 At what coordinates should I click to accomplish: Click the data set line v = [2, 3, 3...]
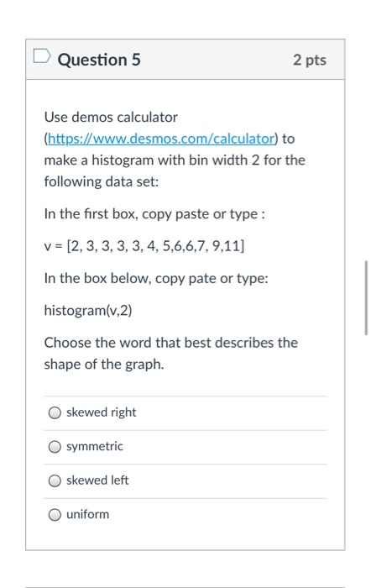(144, 246)
